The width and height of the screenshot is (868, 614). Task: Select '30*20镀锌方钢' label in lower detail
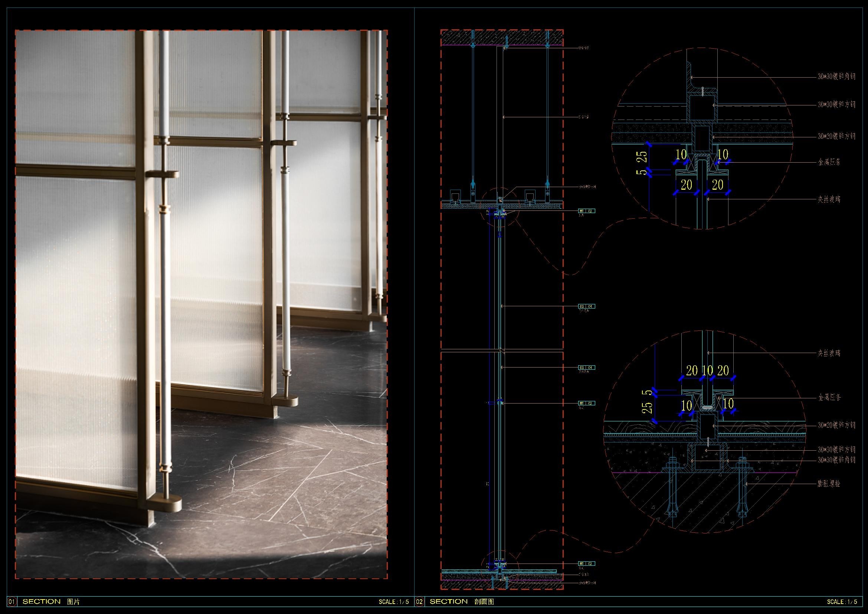[836, 425]
